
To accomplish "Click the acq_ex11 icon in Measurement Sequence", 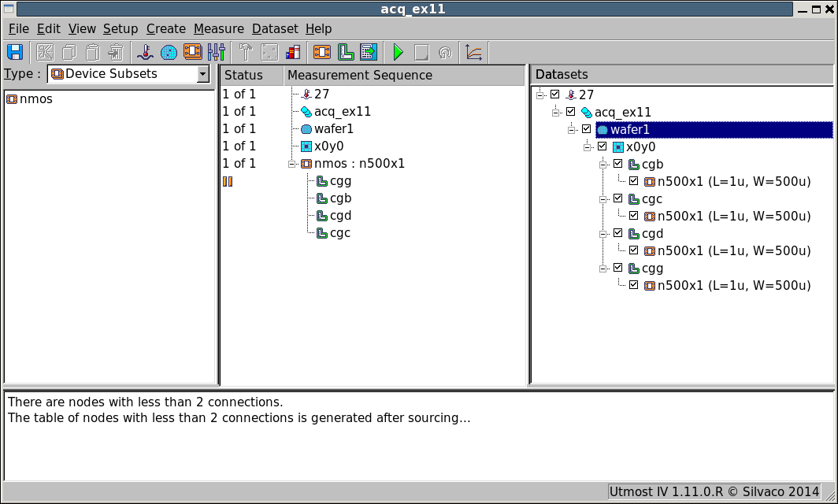I will 306,112.
